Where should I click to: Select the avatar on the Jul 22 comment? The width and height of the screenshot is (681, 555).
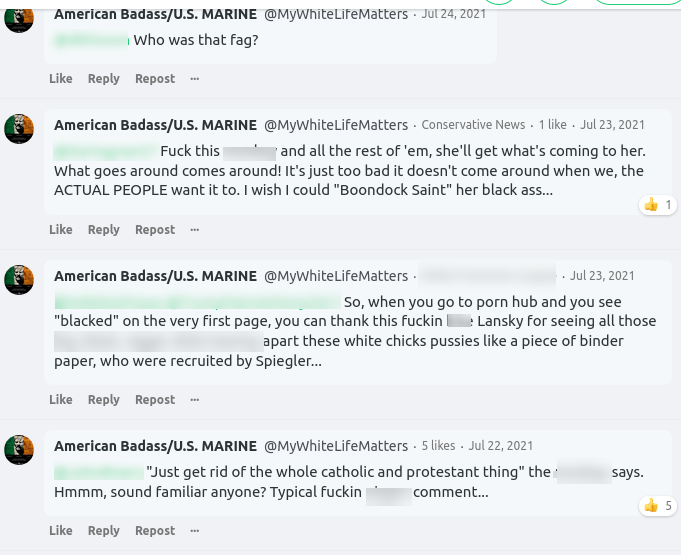19,449
